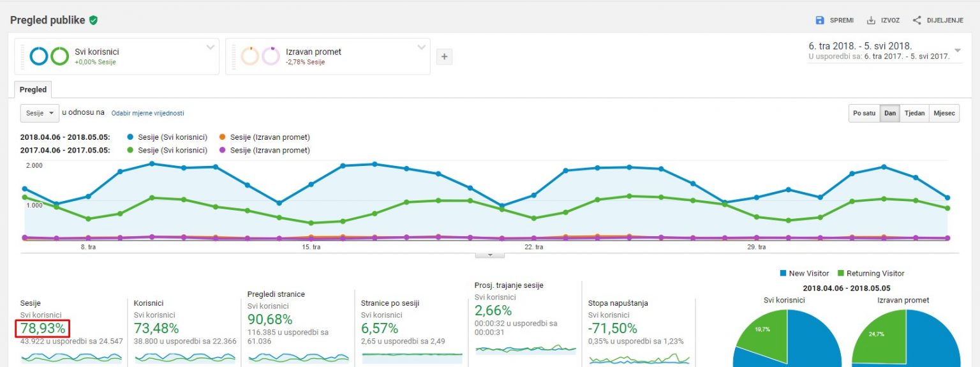Collapse chart using the small arrow below graph
Screen dimensions: 980x367
point(490,255)
